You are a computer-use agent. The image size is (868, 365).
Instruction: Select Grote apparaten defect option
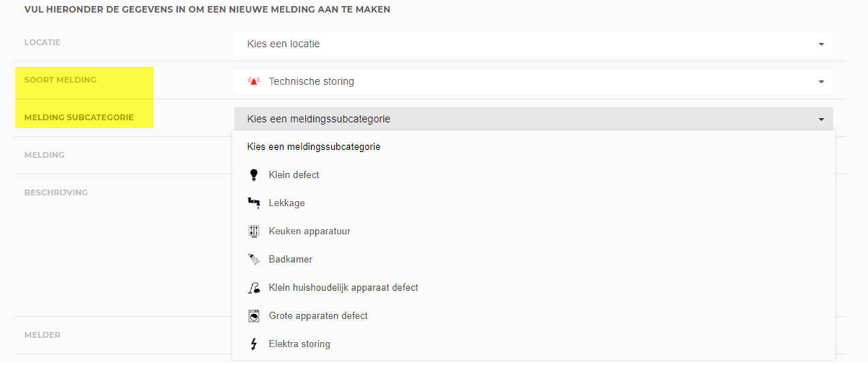pos(318,316)
